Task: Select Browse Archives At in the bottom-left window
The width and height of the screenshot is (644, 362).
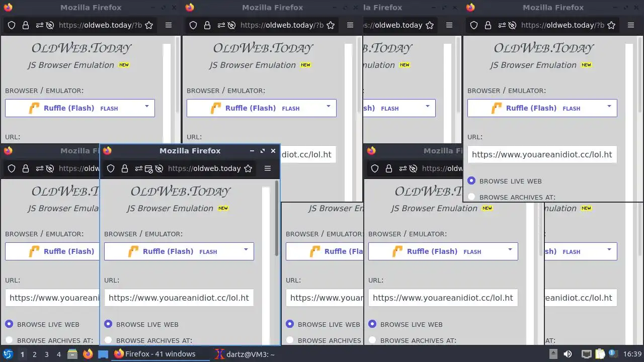Action: (9, 340)
